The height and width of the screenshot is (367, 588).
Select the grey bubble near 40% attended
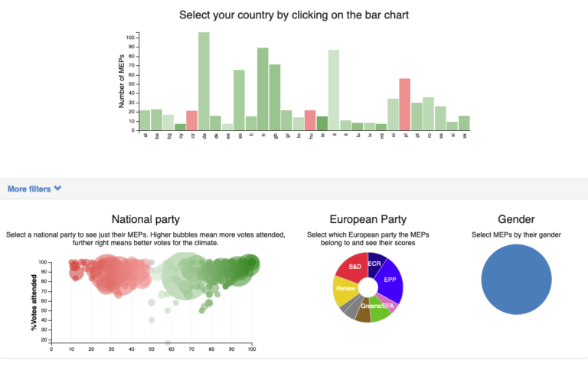152,320
